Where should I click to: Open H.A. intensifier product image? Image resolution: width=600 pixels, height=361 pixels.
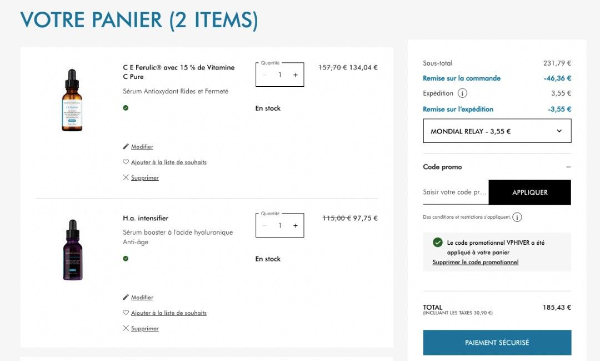72,250
